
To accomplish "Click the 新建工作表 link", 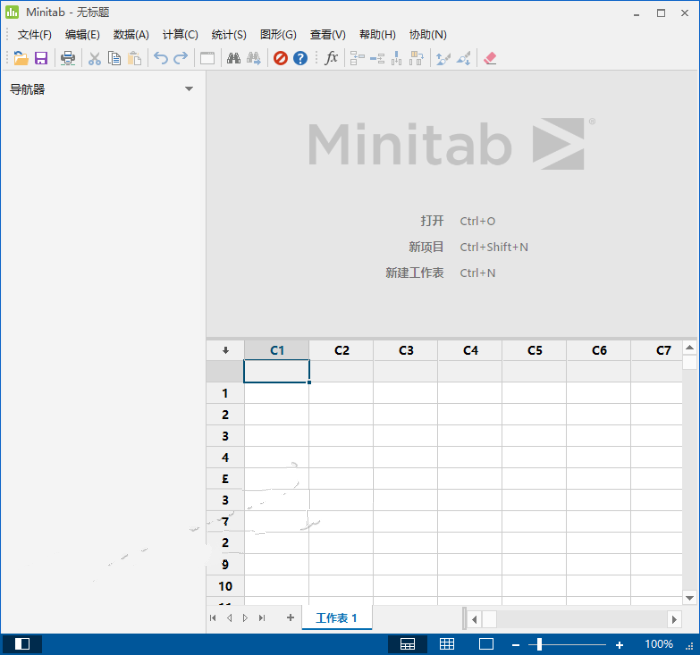I will tap(415, 273).
